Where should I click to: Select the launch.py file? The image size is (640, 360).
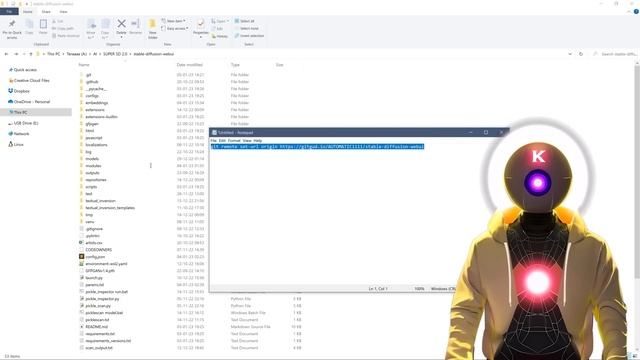tap(94, 278)
